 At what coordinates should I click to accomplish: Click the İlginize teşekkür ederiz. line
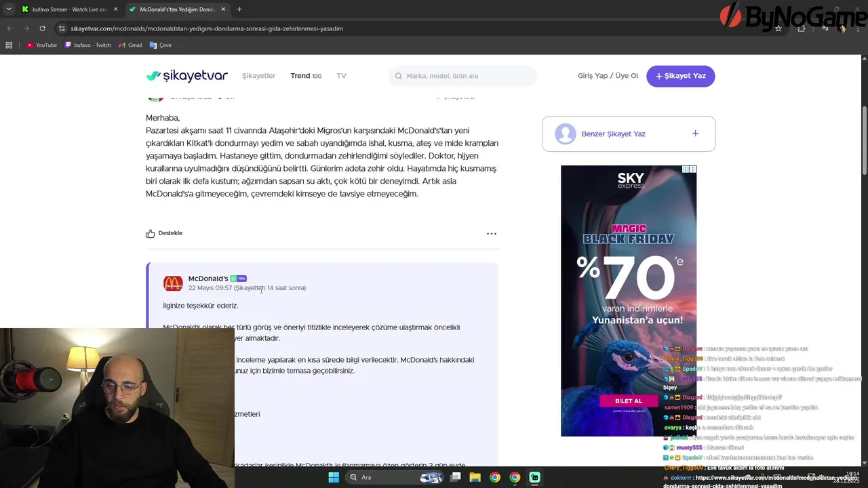[x=201, y=306]
